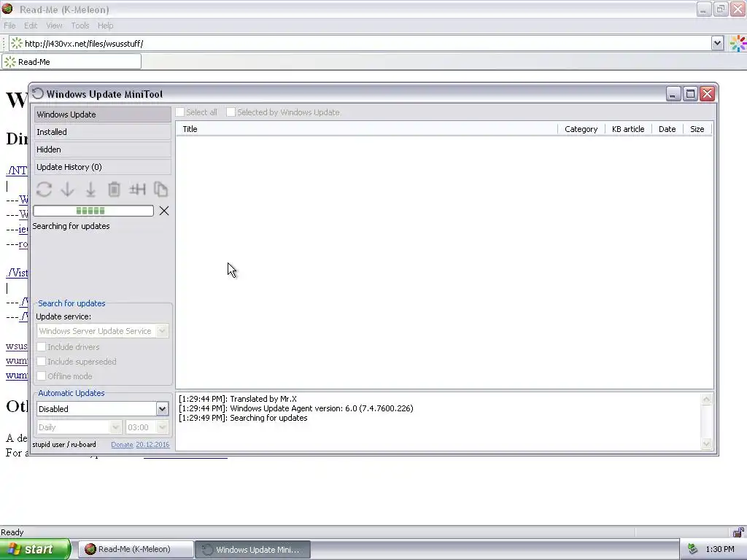Image resolution: width=747 pixels, height=560 pixels.
Task: Open the Installed updates section
Action: coord(102,132)
